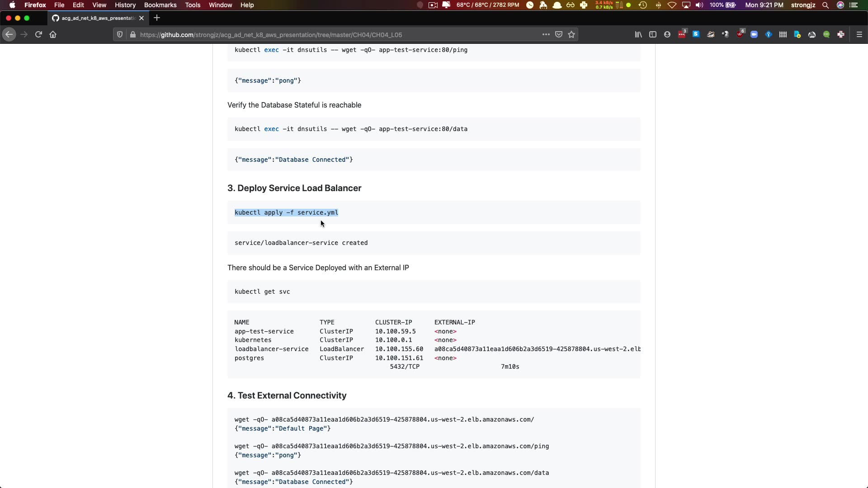
Task: Open the Bookmarks menu
Action: click(x=160, y=5)
